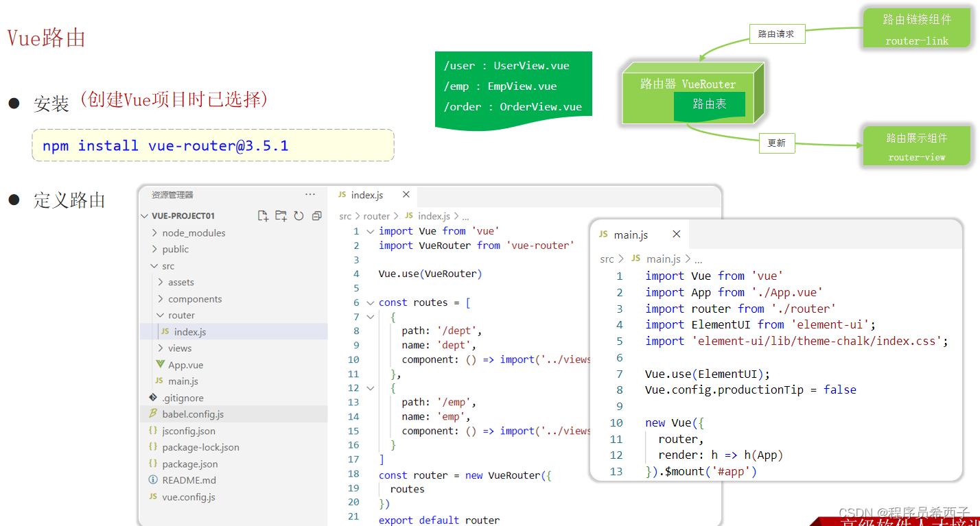
Task: Click '/user : UserView.vue' route entry
Action: click(506, 66)
